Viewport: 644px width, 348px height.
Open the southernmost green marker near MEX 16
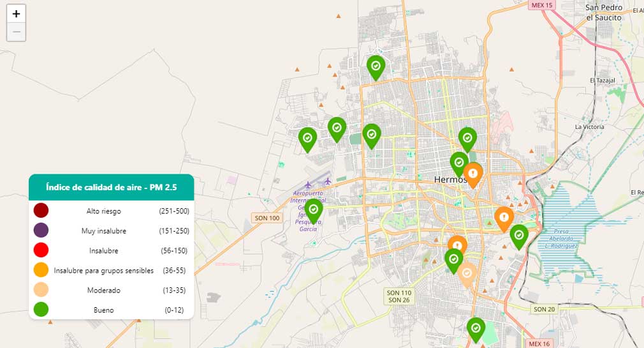476,328
